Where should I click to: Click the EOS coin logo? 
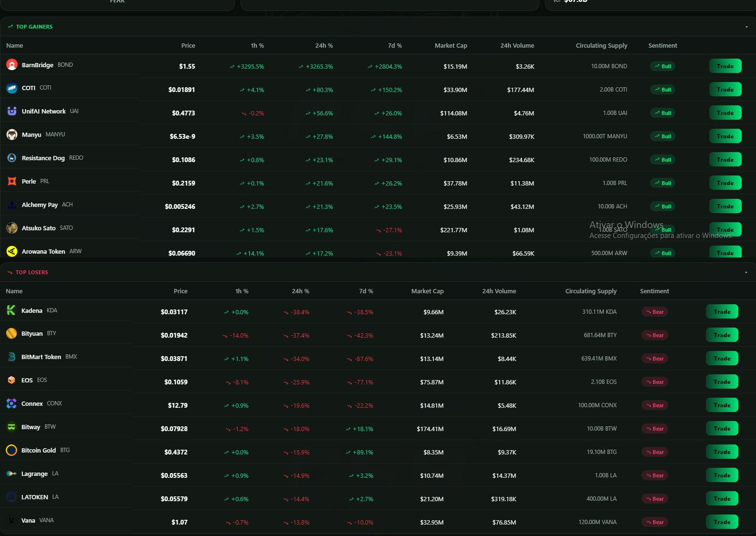[x=11, y=380]
